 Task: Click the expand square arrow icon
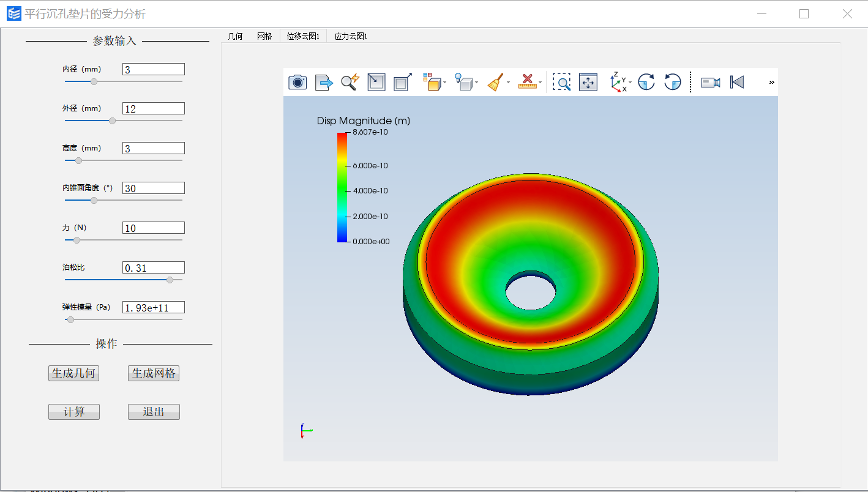[402, 82]
